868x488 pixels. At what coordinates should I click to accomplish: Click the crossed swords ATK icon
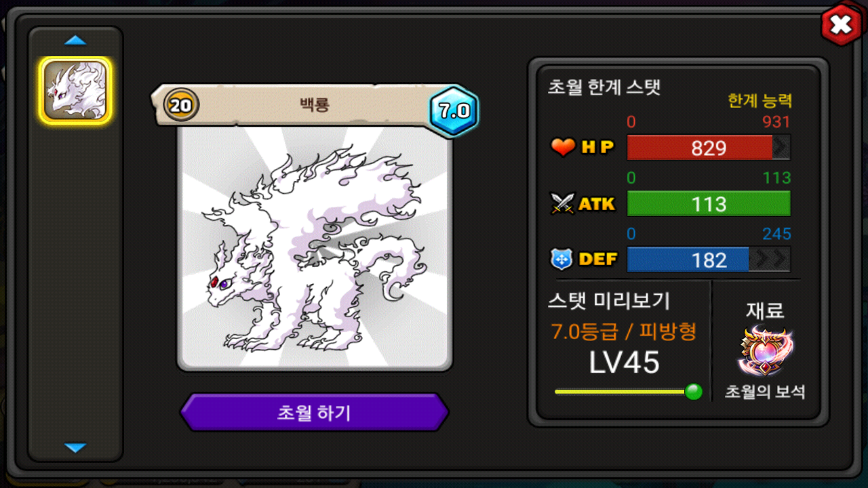[563, 203]
